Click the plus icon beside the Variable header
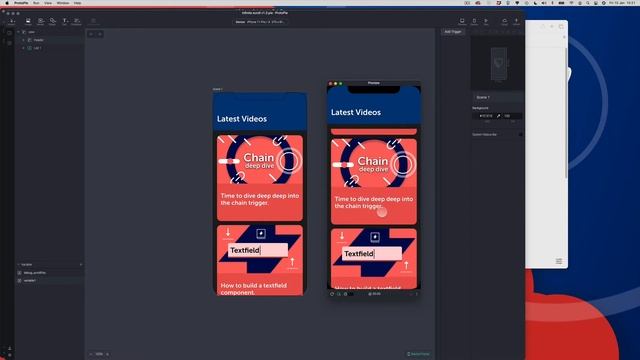The image size is (640, 360). [x=81, y=264]
